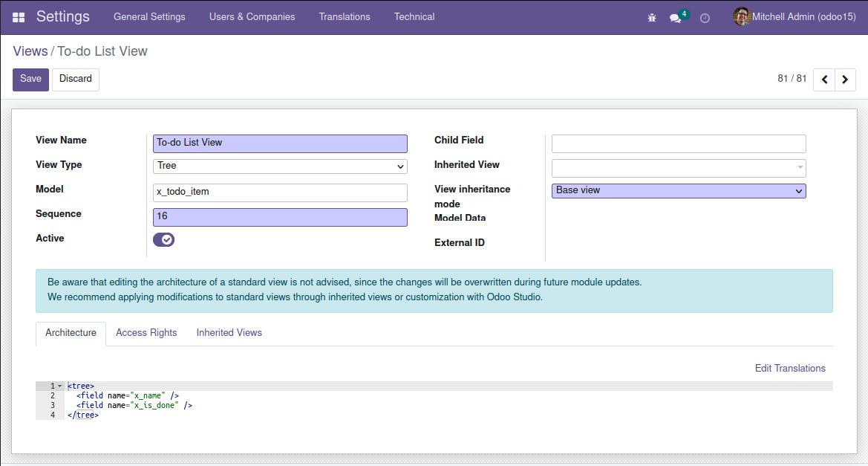Click the Settings app title
Screen dimensions: 868x466
tap(62, 16)
